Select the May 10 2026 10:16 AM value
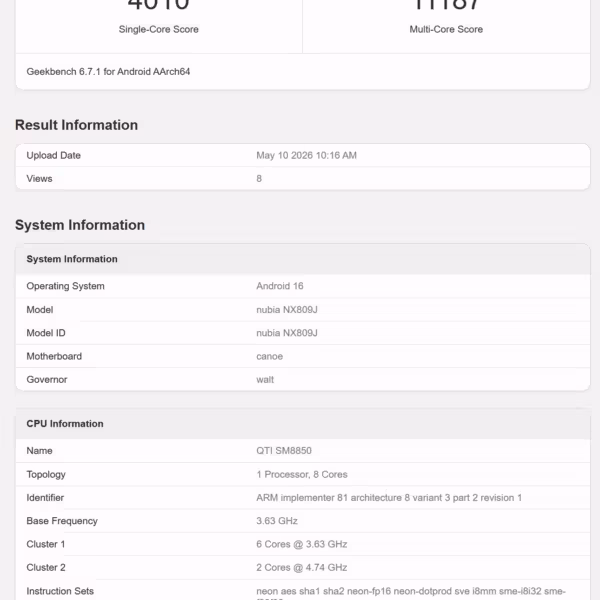 [x=307, y=155]
